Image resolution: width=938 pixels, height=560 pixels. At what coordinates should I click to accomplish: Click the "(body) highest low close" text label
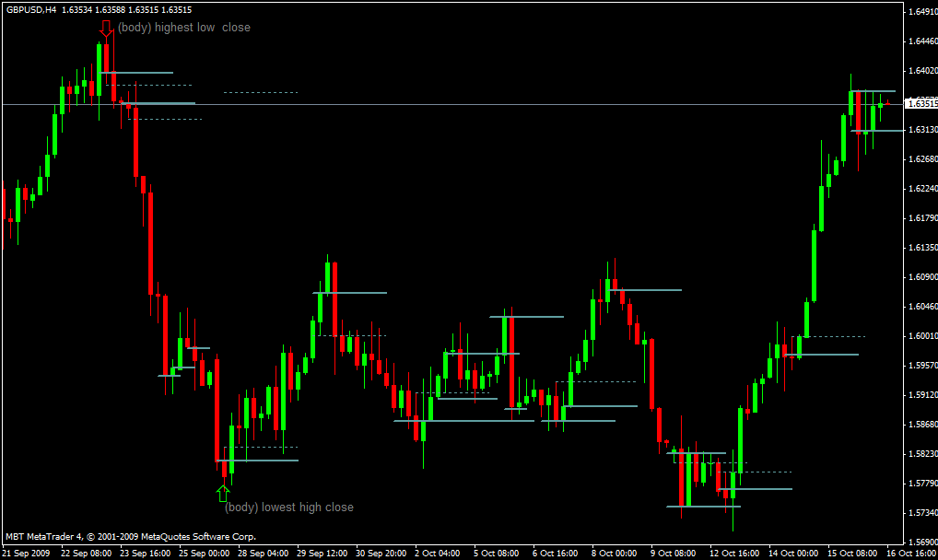tap(184, 28)
